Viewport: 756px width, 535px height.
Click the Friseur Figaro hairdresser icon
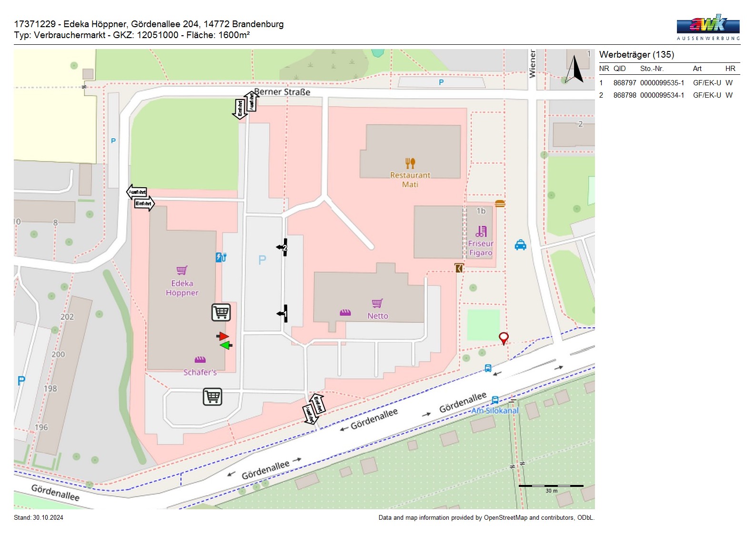pos(481,232)
